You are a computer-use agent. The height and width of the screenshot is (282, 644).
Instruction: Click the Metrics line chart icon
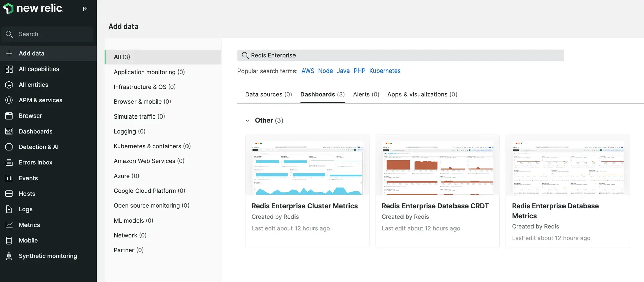(9, 225)
